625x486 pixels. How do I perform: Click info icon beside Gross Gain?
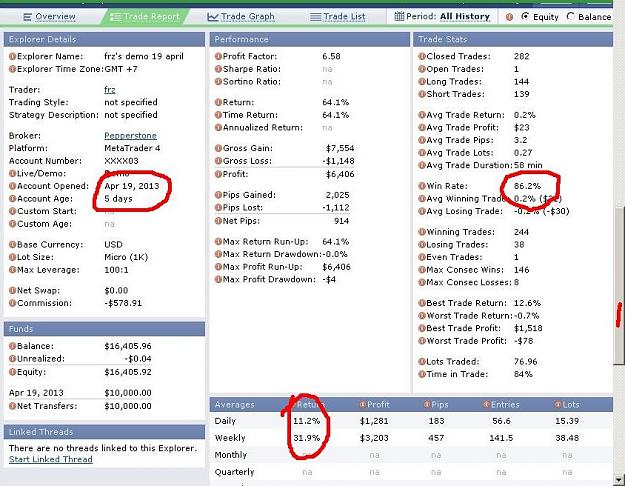coord(218,148)
